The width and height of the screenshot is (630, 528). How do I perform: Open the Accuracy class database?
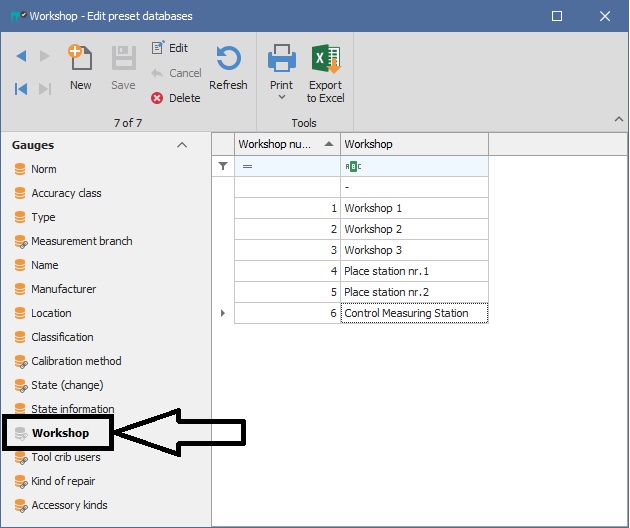(x=57, y=193)
